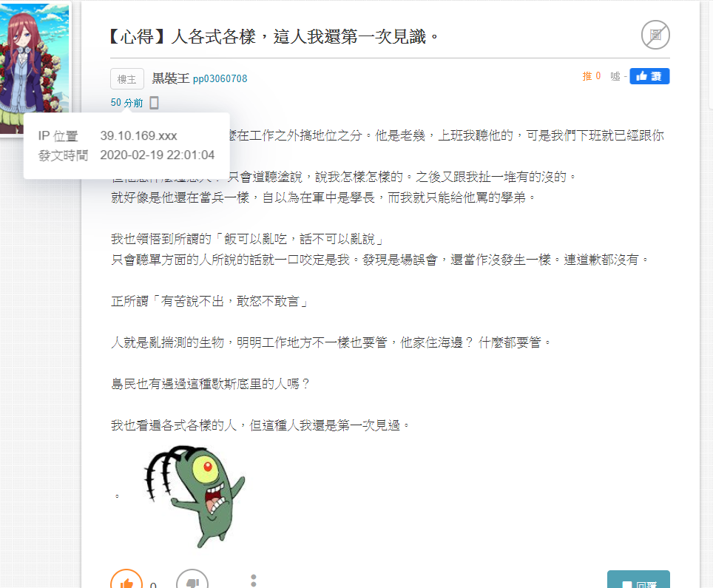Click the pp03060708 account ID link

click(220, 78)
